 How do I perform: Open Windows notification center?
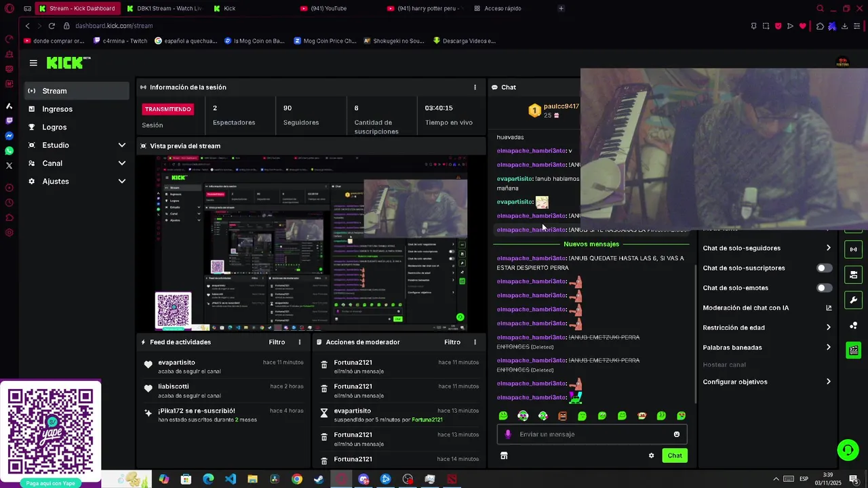coord(854,479)
